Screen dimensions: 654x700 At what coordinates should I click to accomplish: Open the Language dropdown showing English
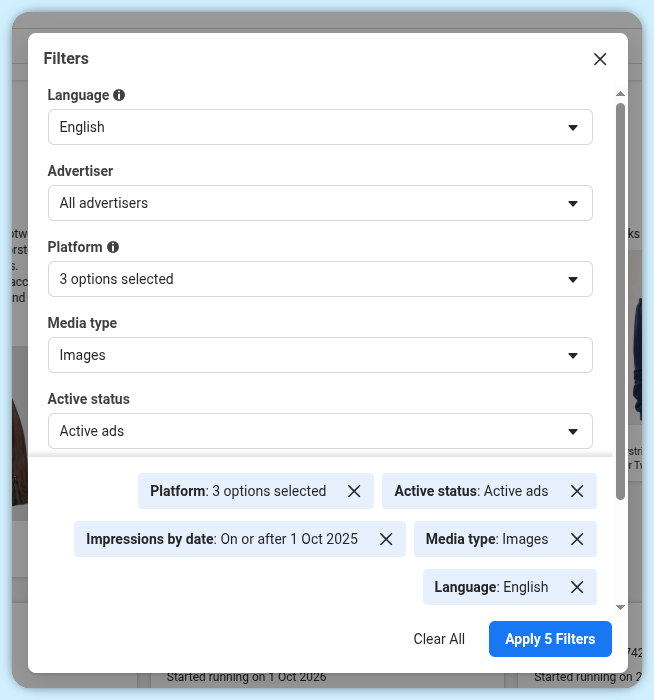tap(320, 127)
